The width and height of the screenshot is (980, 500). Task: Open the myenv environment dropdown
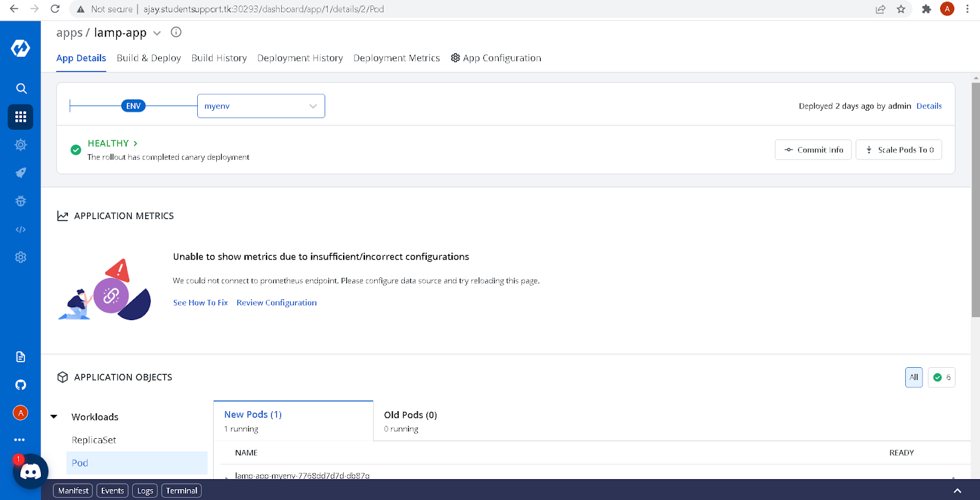pos(261,106)
